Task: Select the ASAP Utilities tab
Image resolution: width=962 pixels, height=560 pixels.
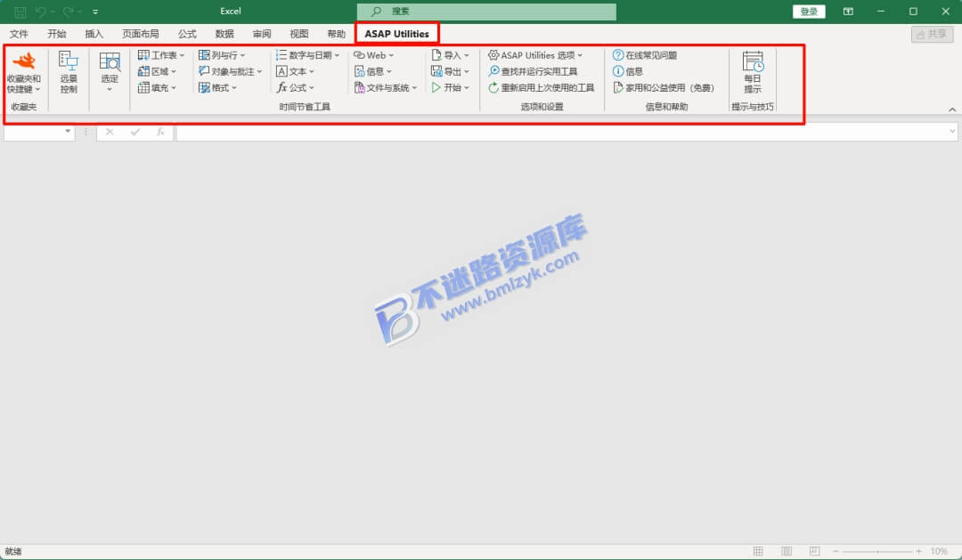Action: tap(397, 34)
